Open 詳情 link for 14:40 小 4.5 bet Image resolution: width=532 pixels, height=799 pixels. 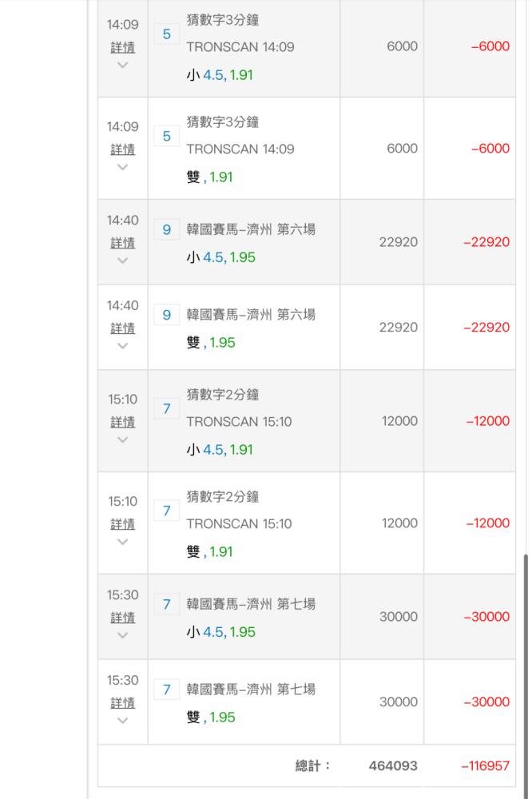click(x=123, y=243)
